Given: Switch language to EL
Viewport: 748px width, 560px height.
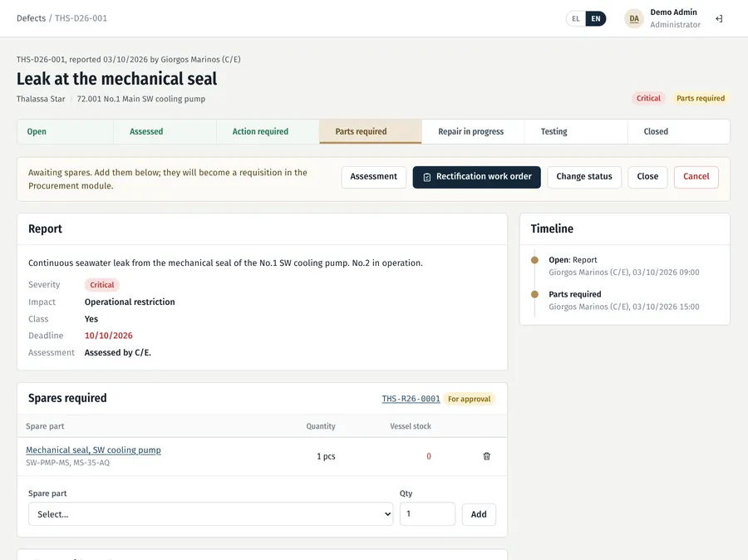Looking at the screenshot, I should (576, 18).
